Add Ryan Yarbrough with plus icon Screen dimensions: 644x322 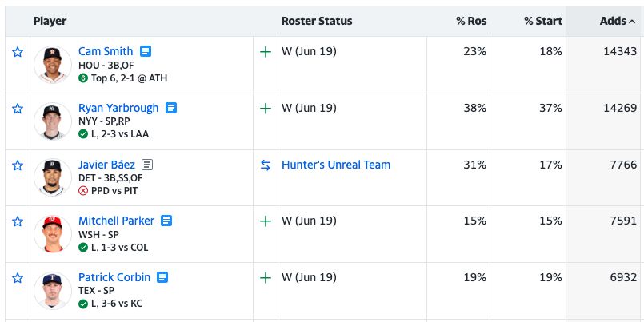pos(266,109)
